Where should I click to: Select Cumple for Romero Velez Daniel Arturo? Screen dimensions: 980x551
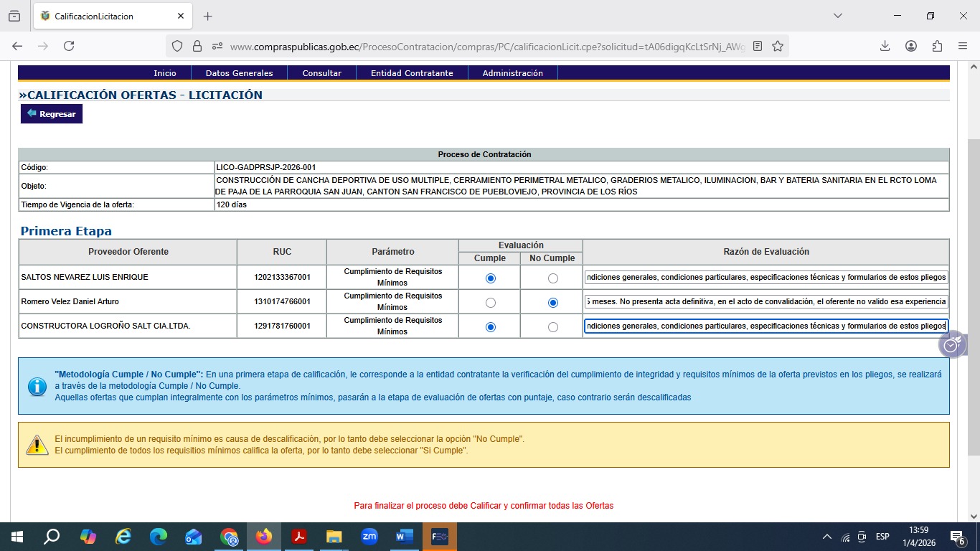pyautogui.click(x=491, y=303)
